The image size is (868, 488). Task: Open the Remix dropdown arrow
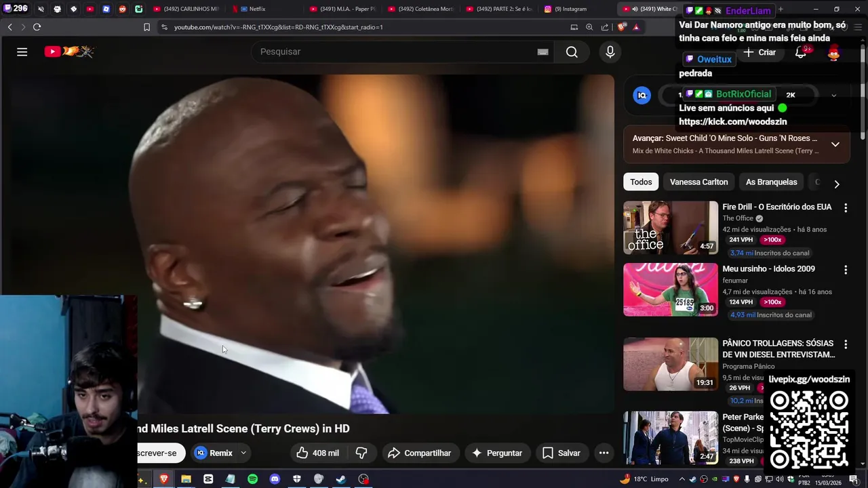click(243, 453)
